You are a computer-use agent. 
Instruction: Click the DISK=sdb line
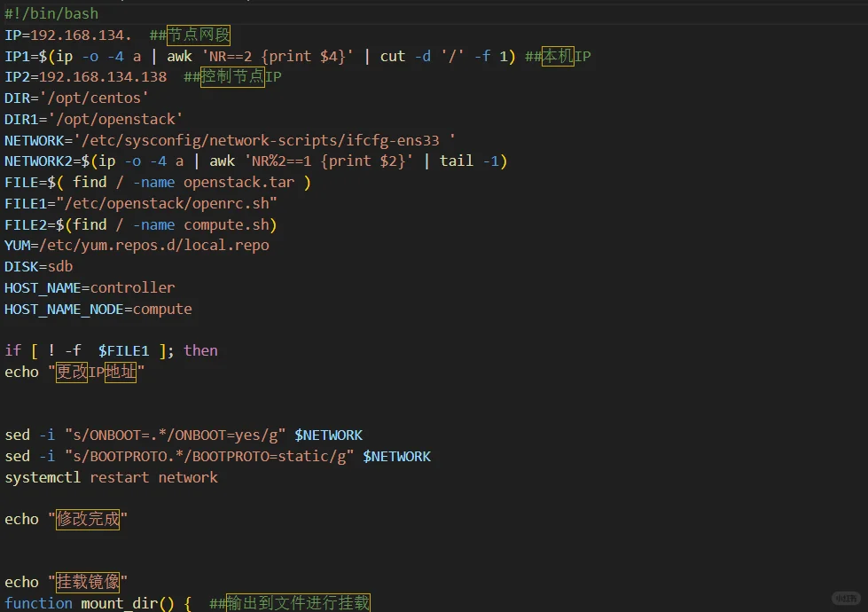(39, 266)
